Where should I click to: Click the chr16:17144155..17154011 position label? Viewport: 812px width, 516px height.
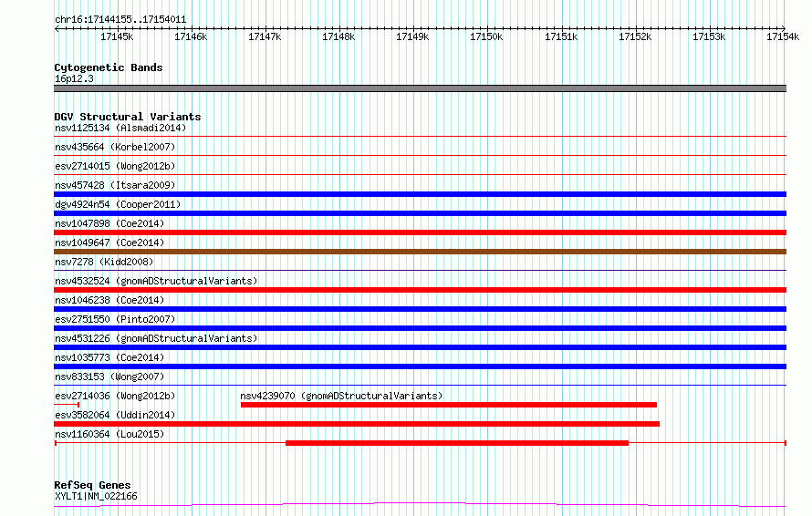pos(120,19)
